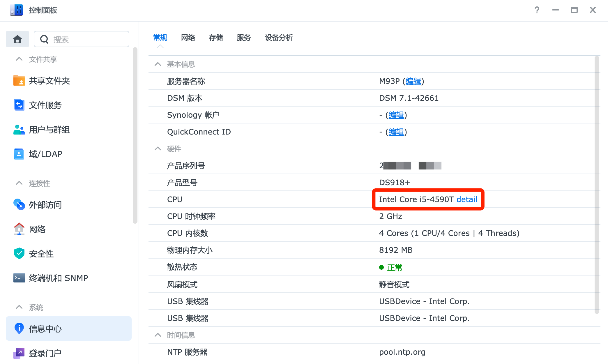The image size is (608, 364).
Task: Click the Control Panel app icon in title bar
Action: 16,10
